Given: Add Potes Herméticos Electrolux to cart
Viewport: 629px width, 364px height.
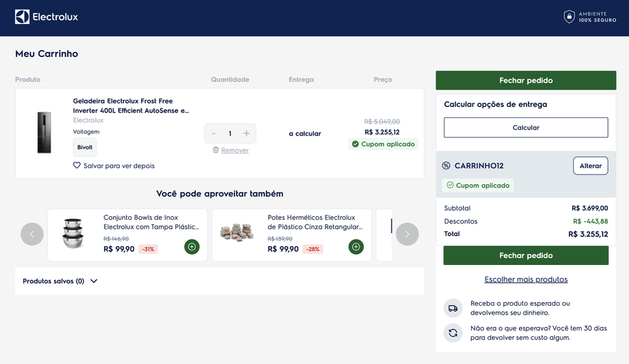Looking at the screenshot, I should (356, 247).
